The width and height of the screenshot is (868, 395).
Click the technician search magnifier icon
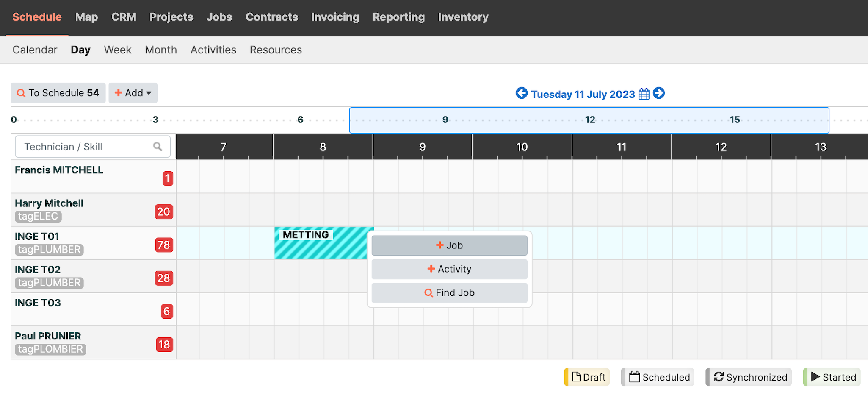click(x=158, y=147)
